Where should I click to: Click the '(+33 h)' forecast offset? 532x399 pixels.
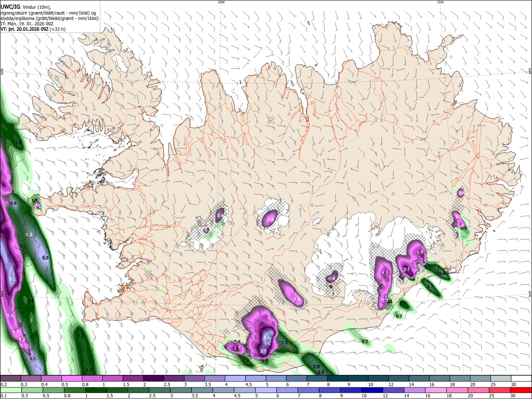pyautogui.click(x=58, y=30)
